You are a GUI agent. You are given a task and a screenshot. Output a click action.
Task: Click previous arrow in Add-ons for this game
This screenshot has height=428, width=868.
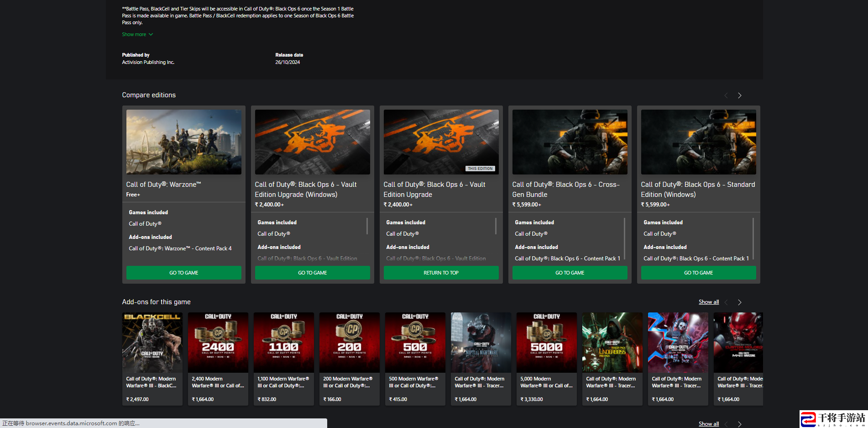tap(726, 302)
